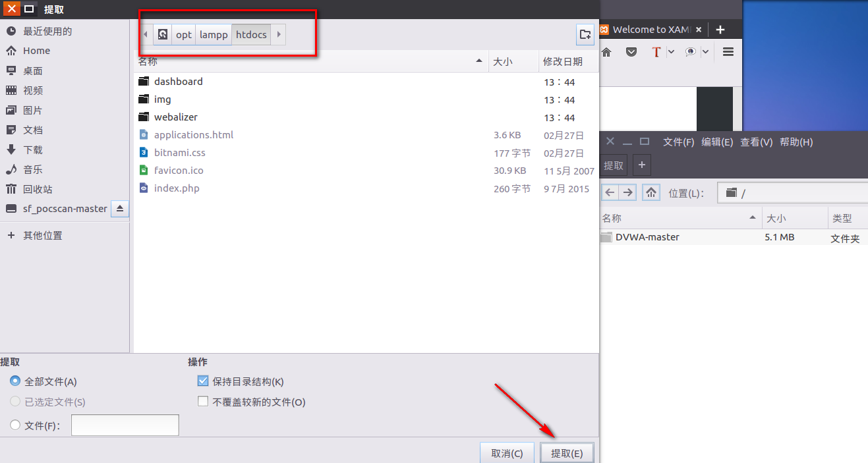Open the browser hamburger menu
Image resolution: width=868 pixels, height=463 pixels.
click(728, 51)
